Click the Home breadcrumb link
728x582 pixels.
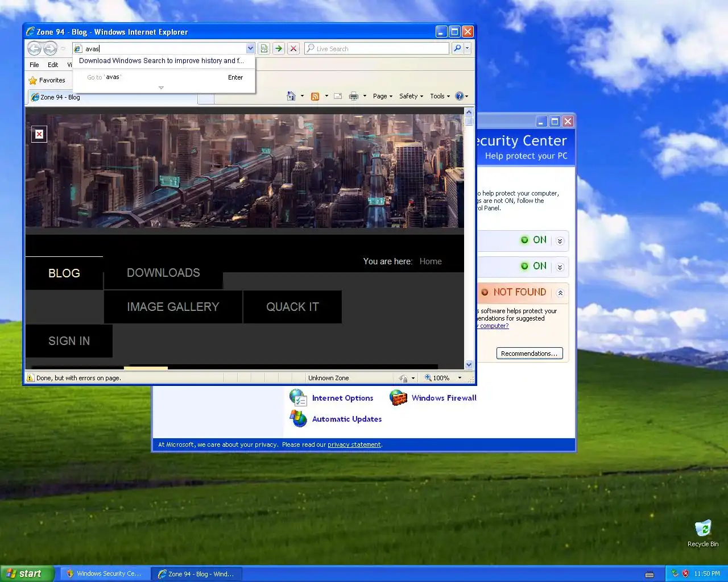(x=431, y=261)
